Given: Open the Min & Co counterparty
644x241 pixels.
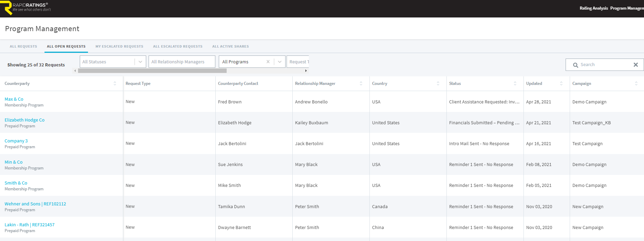Looking at the screenshot, I should pyautogui.click(x=14, y=162).
